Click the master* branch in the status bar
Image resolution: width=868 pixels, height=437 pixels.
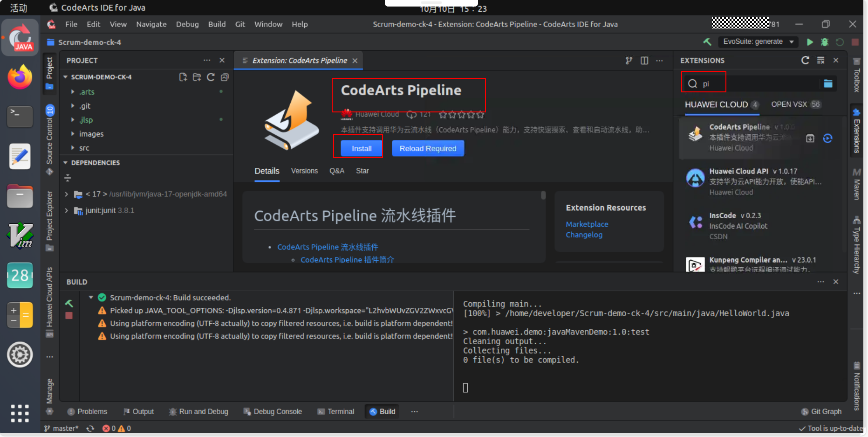62,428
